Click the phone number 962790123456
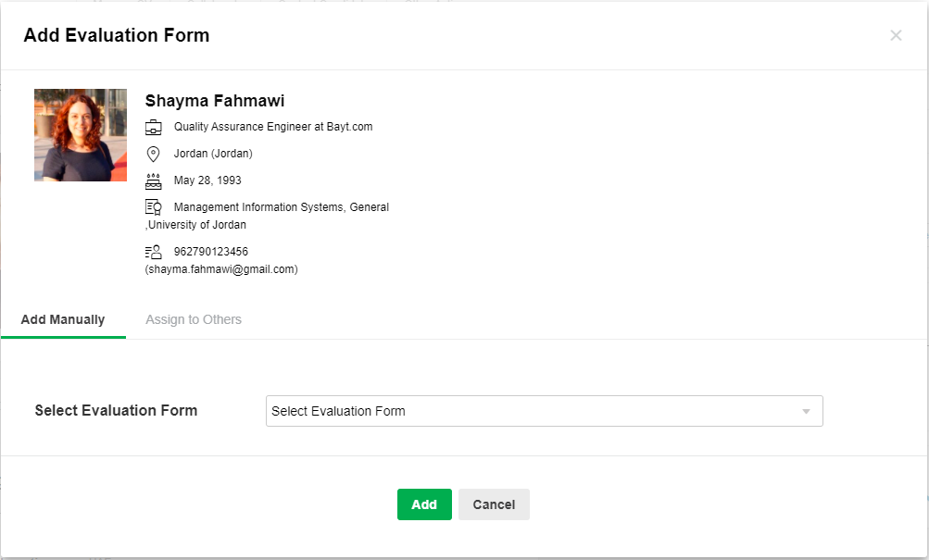The width and height of the screenshot is (929, 560). (x=211, y=252)
